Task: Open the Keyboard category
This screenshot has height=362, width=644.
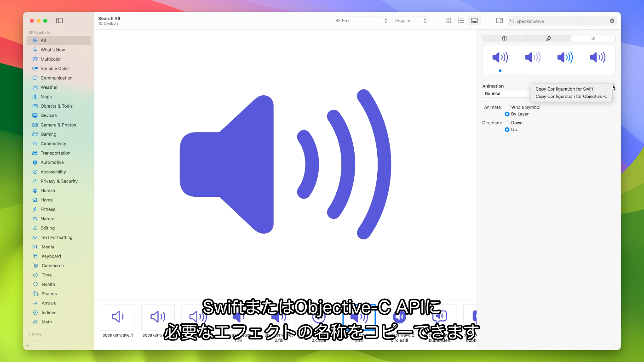Action: pos(58,256)
